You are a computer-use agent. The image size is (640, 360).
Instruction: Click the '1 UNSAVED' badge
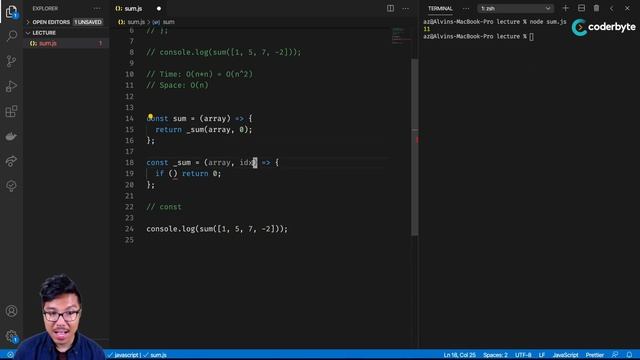pos(88,22)
